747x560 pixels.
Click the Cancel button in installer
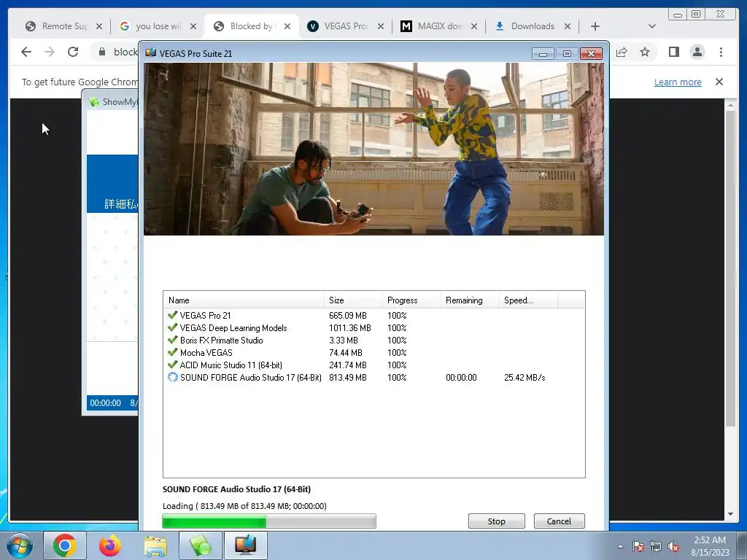point(559,521)
